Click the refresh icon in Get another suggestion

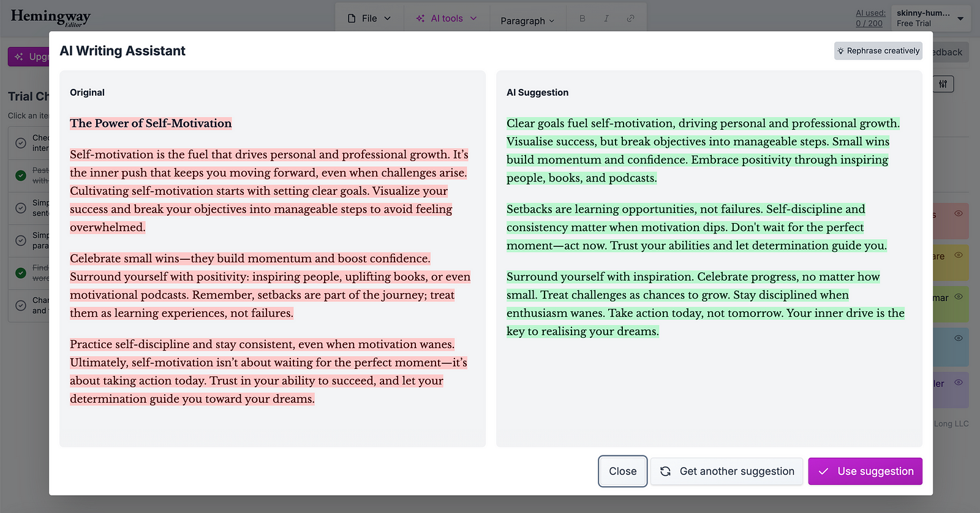665,471
